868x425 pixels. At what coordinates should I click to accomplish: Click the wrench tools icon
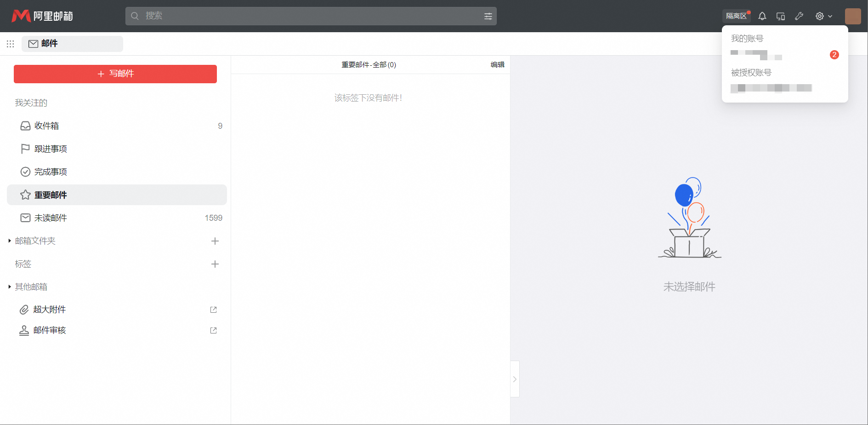[799, 16]
